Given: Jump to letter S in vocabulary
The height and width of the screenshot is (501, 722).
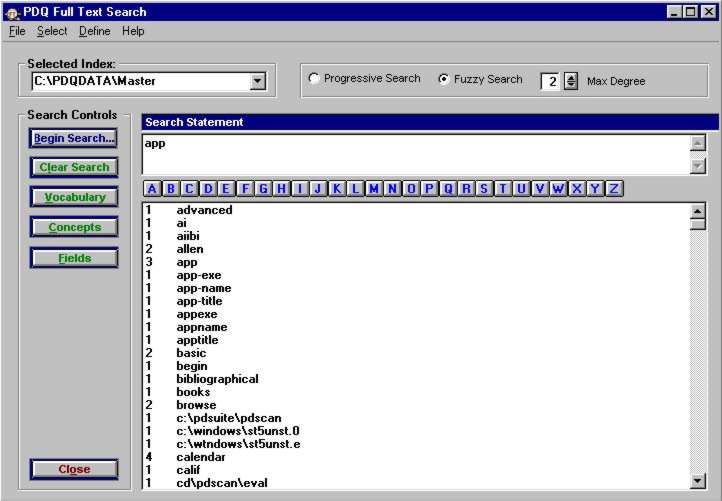Looking at the screenshot, I should pos(484,188).
